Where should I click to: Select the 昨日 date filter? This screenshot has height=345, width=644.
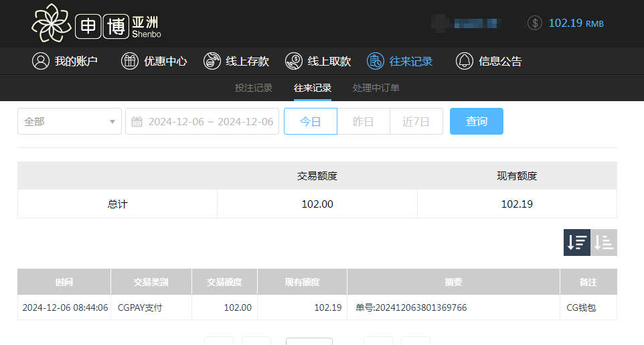click(x=363, y=121)
